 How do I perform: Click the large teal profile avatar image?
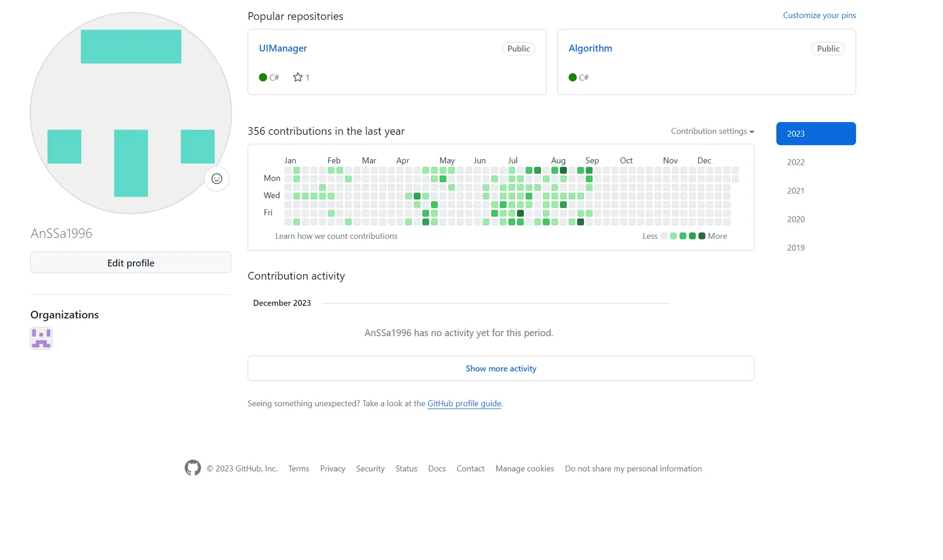[131, 113]
